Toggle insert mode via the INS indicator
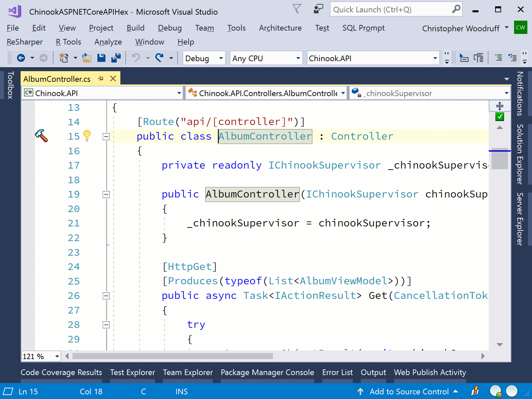 [181, 391]
